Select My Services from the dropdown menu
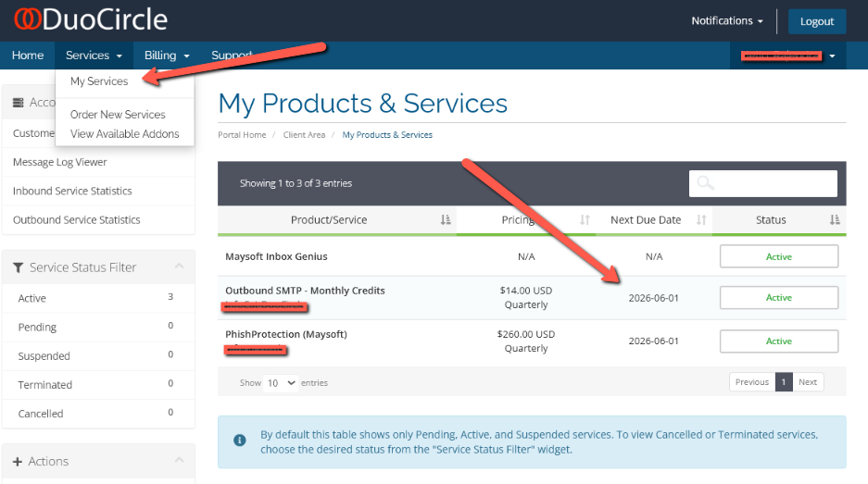Image resolution: width=868 pixels, height=484 pixels. point(99,81)
